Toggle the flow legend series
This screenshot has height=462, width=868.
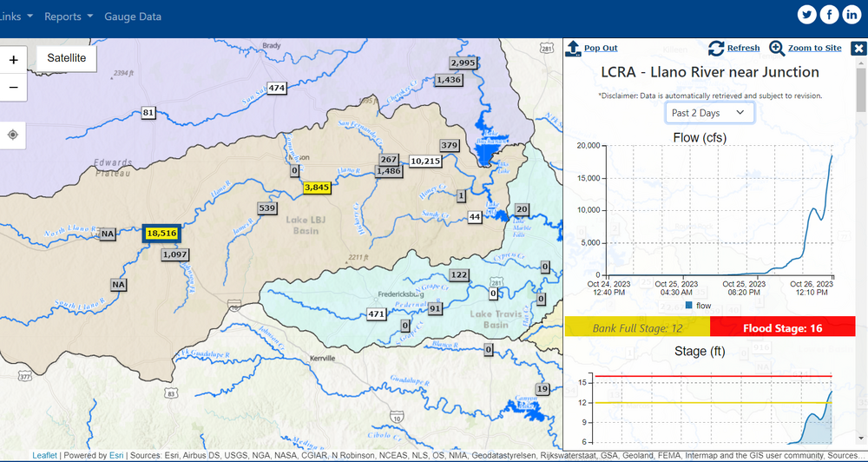(698, 306)
